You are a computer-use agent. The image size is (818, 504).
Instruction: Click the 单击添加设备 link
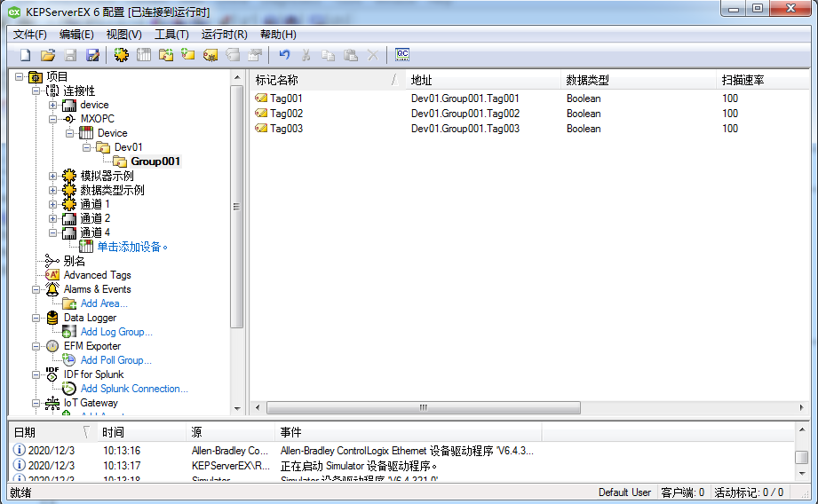(131, 247)
